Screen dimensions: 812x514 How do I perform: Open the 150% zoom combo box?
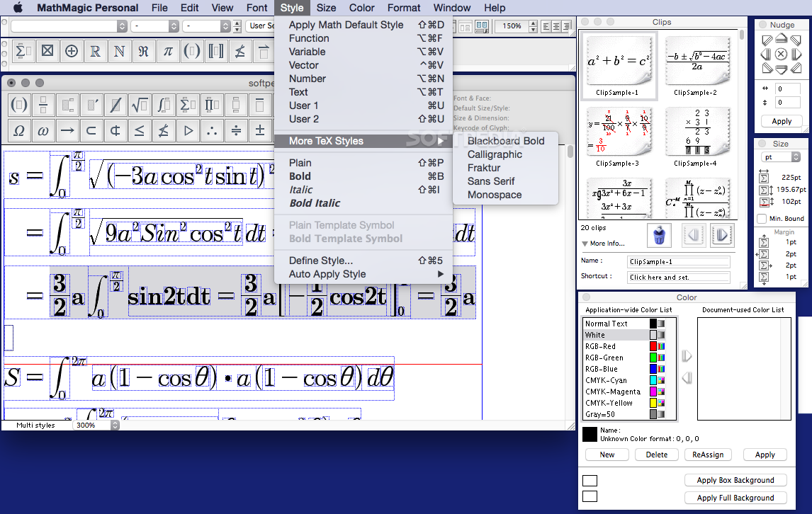[517, 26]
